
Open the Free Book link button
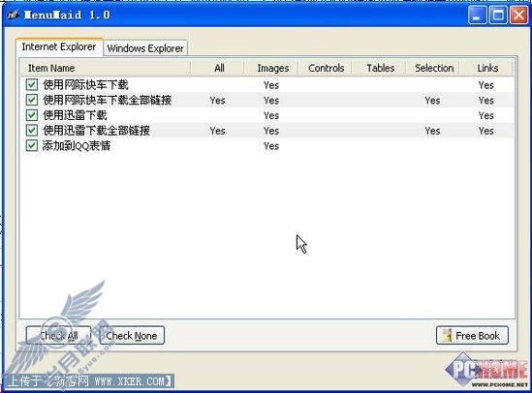tap(472, 335)
